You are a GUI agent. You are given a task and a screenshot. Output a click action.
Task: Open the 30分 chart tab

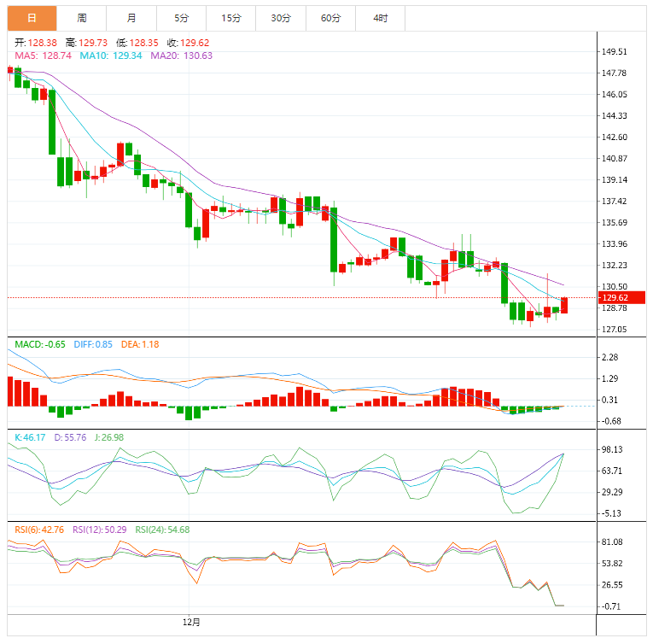tap(281, 18)
